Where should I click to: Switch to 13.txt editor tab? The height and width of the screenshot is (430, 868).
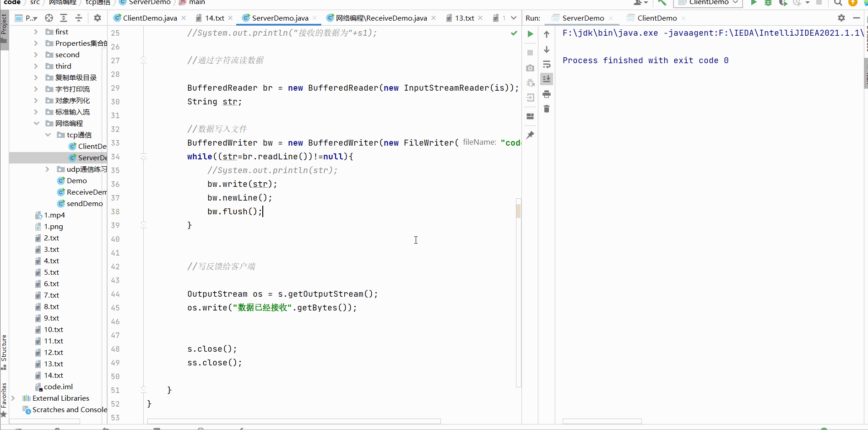point(464,18)
